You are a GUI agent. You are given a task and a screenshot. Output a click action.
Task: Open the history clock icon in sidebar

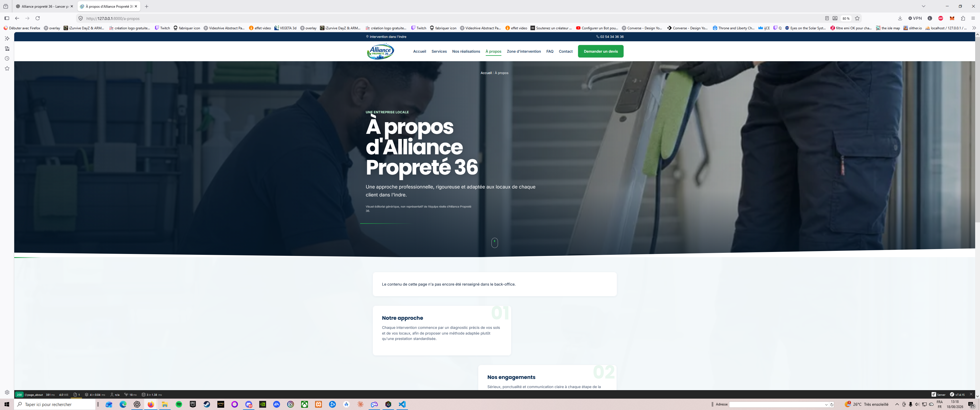[7, 59]
